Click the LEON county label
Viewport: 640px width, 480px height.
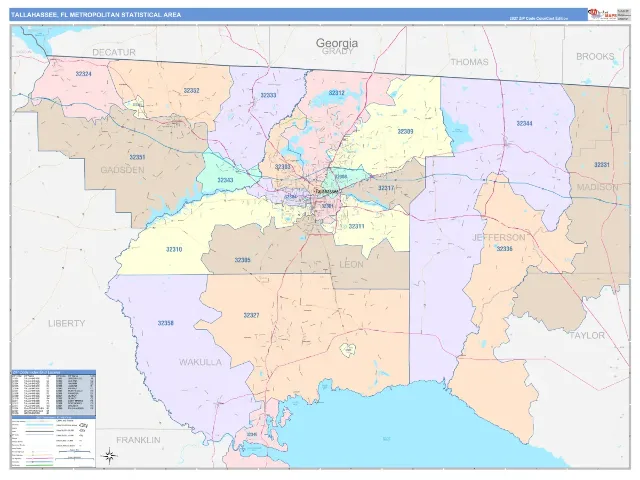point(351,265)
